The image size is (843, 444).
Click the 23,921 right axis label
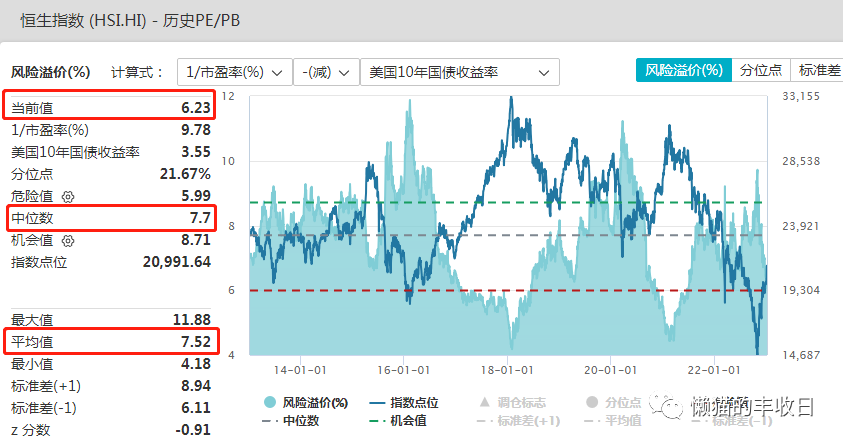(x=801, y=226)
